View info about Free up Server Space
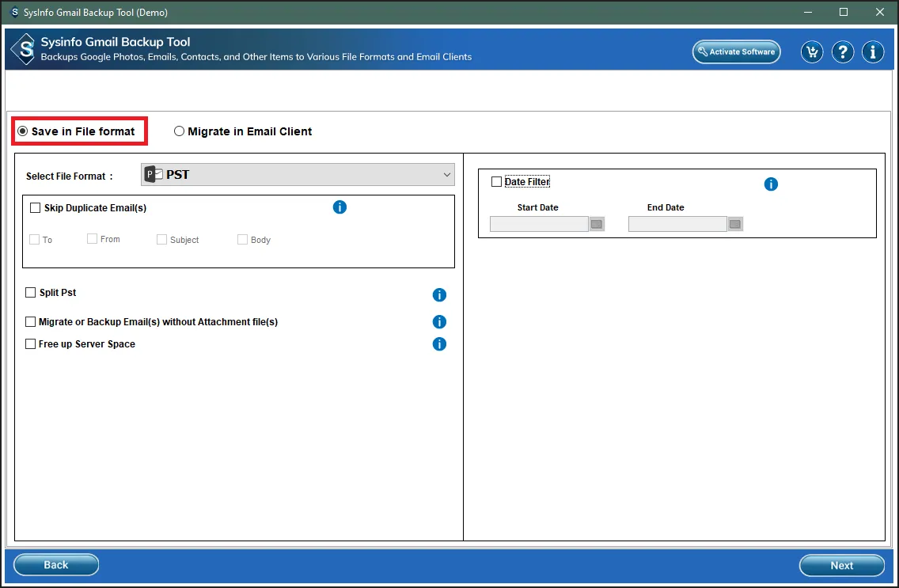899x588 pixels. tap(439, 344)
